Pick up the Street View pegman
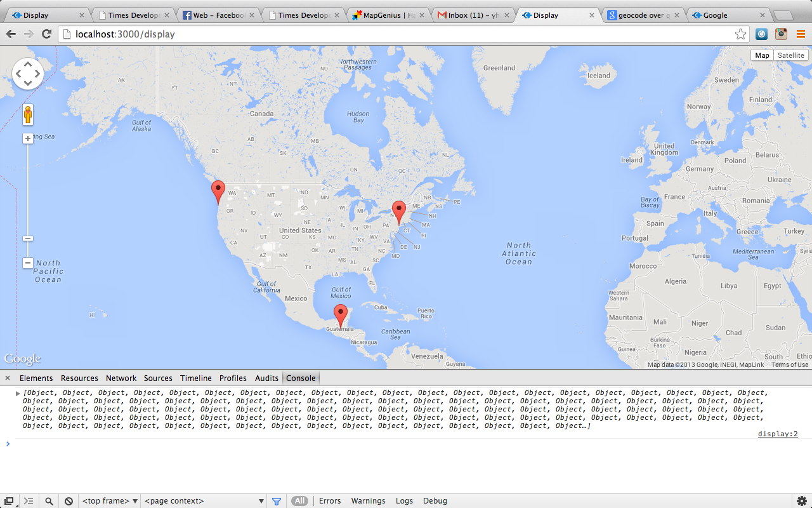This screenshot has height=508, width=812. [x=28, y=115]
